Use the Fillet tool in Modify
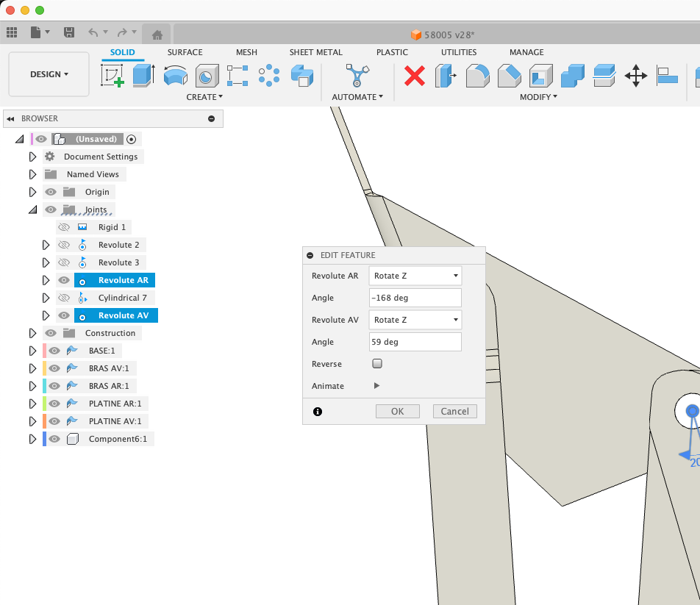 (476, 76)
